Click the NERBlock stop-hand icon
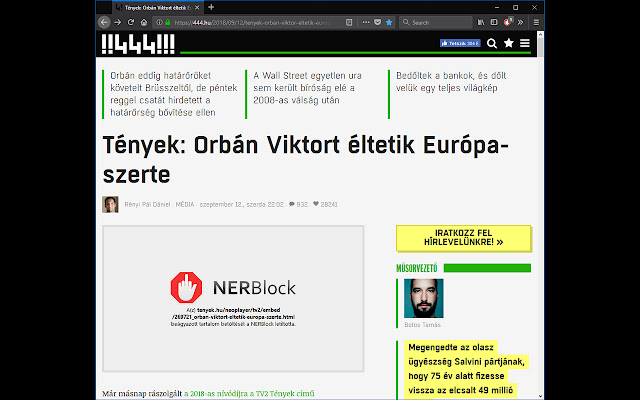 [x=186, y=288]
